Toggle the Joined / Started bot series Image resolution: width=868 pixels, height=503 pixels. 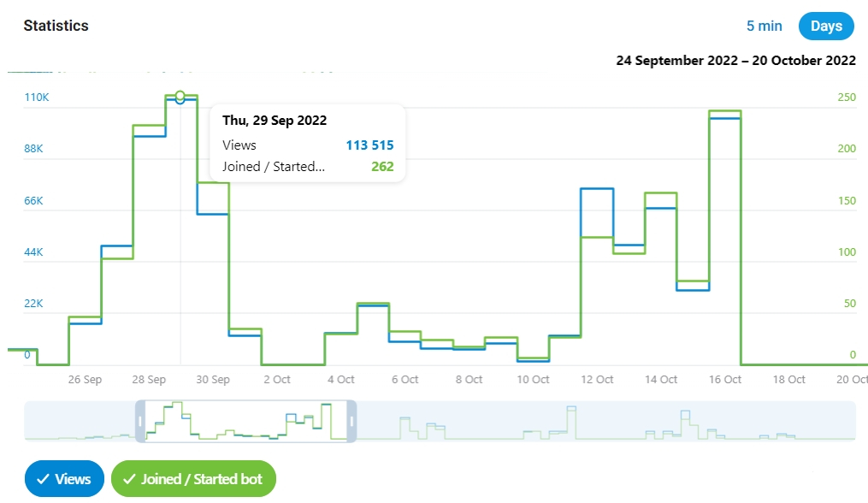pos(193,479)
